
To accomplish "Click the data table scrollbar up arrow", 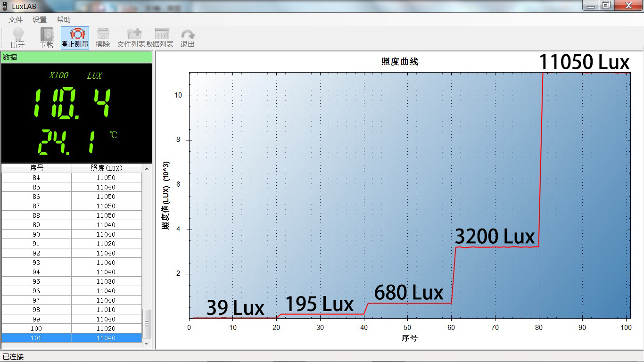I will click(x=147, y=168).
